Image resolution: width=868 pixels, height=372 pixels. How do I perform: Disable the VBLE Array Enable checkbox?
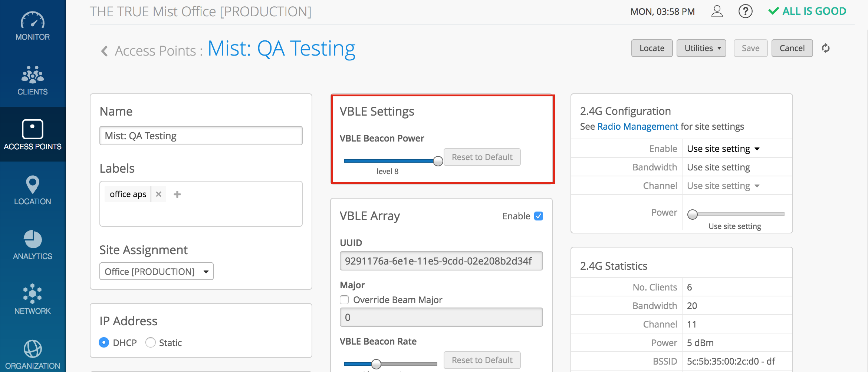tap(539, 216)
